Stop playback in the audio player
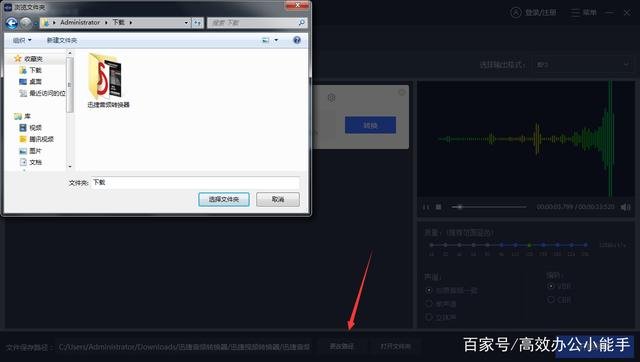Image resolution: width=640 pixels, height=362 pixels. click(x=438, y=207)
